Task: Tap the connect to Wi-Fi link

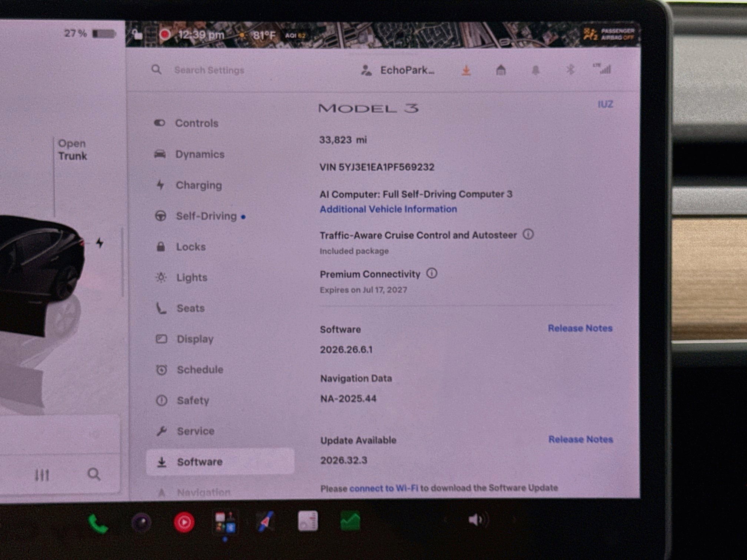Action: [x=384, y=488]
